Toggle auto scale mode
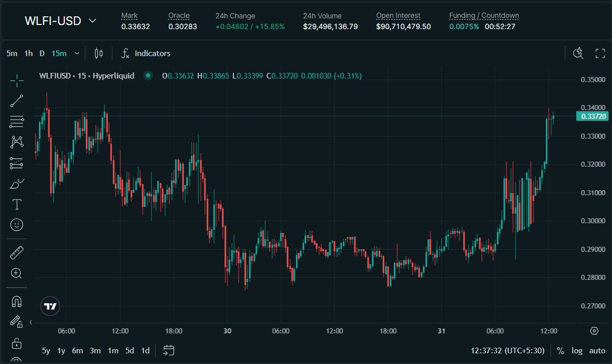The width and height of the screenshot is (612, 364). pos(597,351)
